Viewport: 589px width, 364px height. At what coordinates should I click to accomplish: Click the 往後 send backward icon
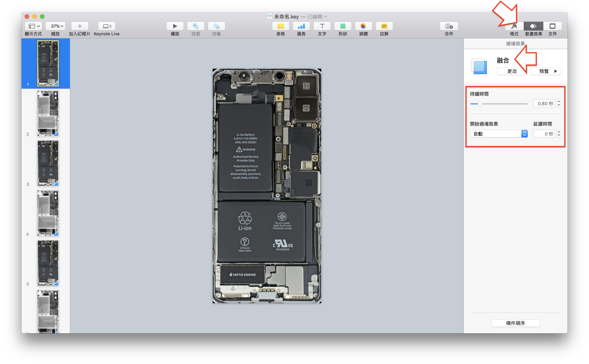tap(216, 26)
